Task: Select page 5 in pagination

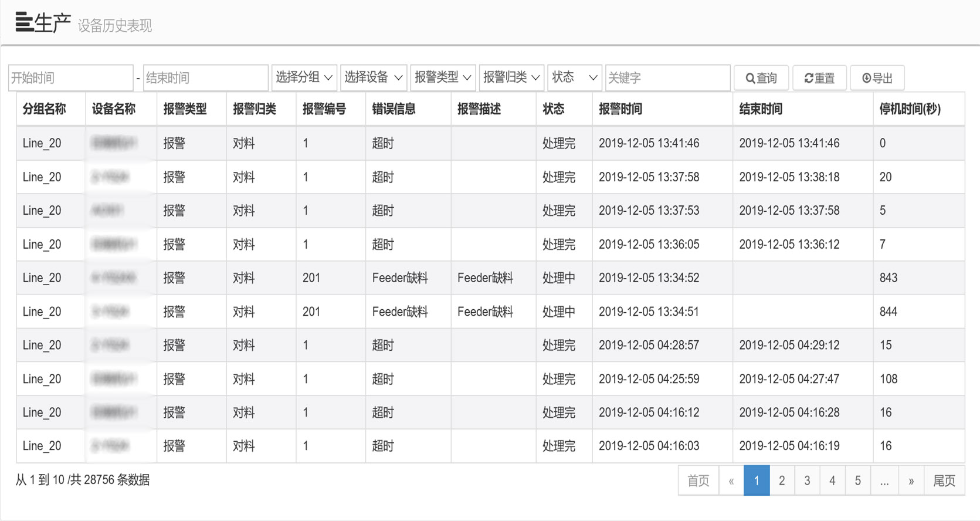Action: pos(857,481)
